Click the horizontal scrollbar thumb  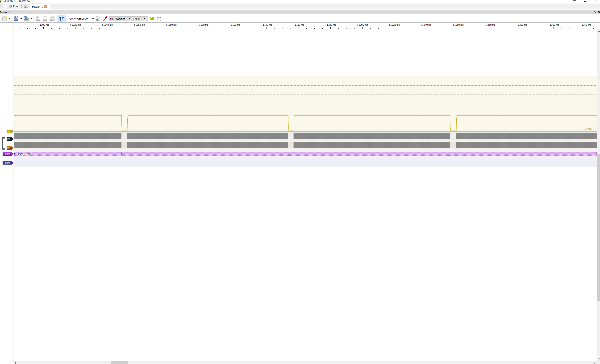119,363
